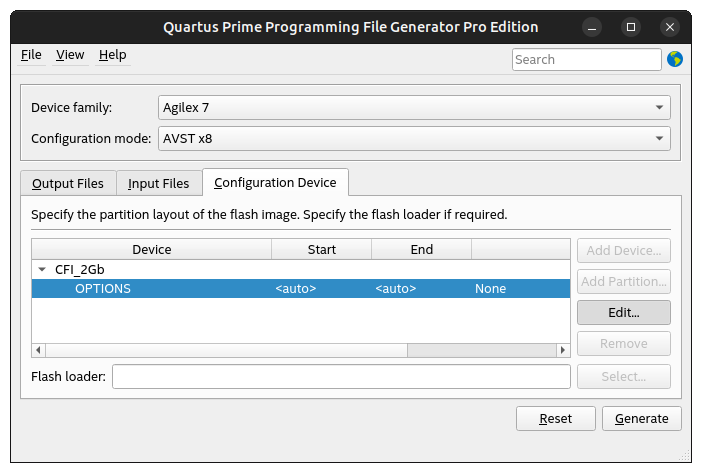Switch to the Input Files tab
Viewport: 702px width, 473px height.
158,184
